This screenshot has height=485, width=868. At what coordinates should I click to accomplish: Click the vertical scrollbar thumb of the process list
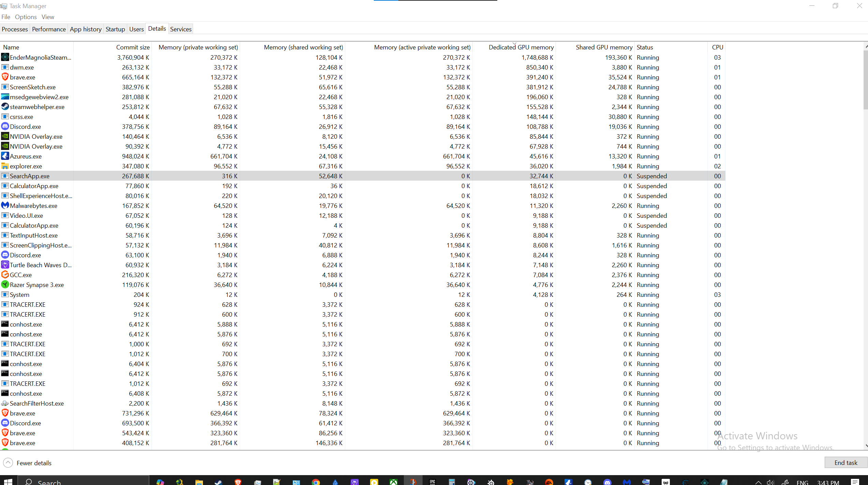(x=866, y=80)
